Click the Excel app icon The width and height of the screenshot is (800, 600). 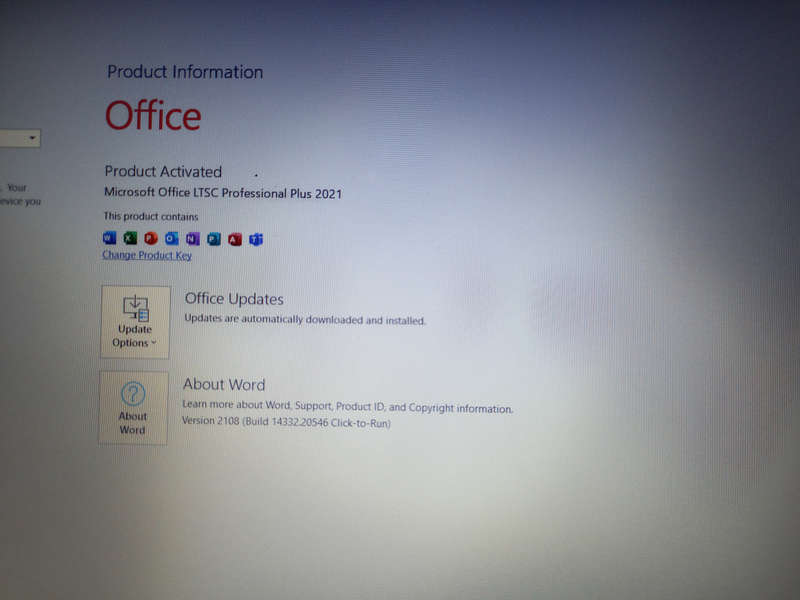[x=130, y=238]
